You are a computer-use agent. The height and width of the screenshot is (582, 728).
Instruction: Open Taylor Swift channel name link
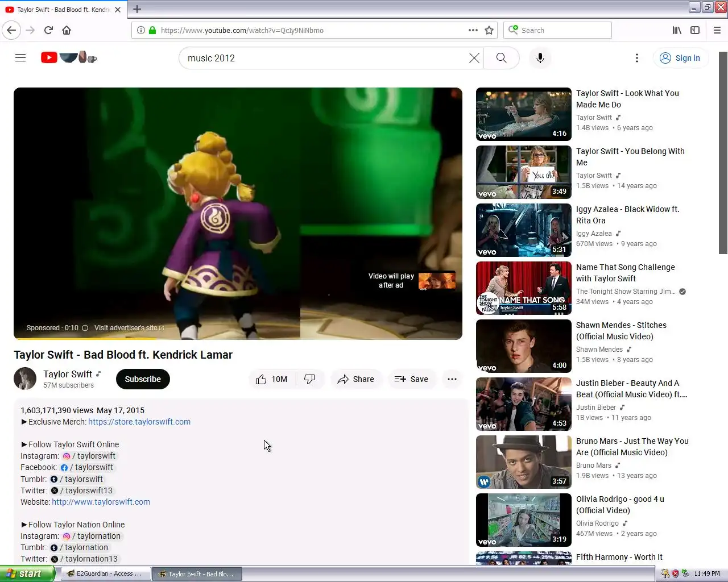(68, 374)
